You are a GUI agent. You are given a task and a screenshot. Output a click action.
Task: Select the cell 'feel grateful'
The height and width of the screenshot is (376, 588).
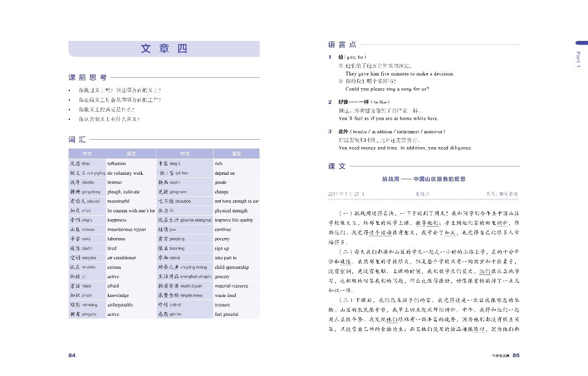point(236,314)
